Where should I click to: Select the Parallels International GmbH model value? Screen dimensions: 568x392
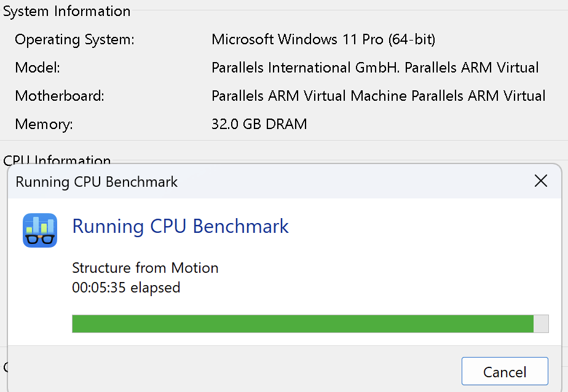click(375, 68)
